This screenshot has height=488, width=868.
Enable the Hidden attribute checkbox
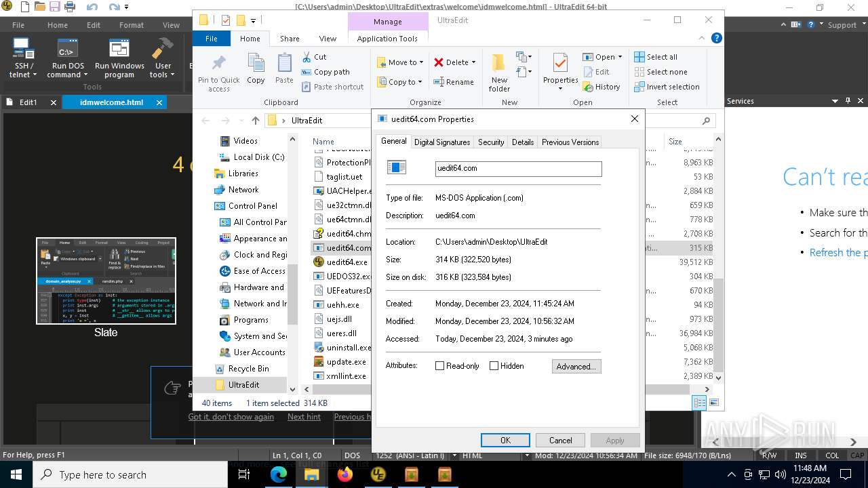(x=494, y=366)
